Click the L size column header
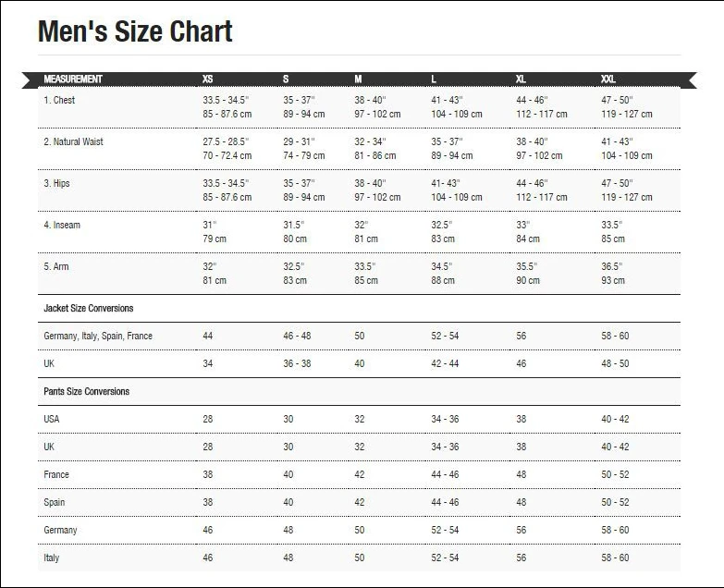Viewport: 724px width, 588px height. click(x=435, y=79)
